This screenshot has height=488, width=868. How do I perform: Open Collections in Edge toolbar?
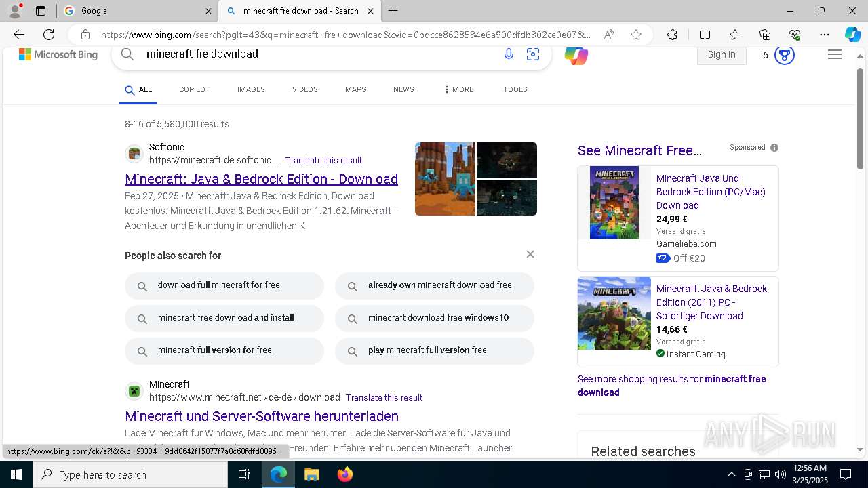(765, 35)
